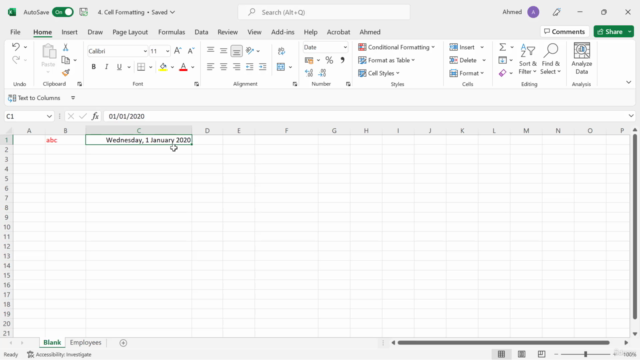The height and width of the screenshot is (360, 640).
Task: Click Accessibility: Investigate in status bar
Action: (59, 354)
